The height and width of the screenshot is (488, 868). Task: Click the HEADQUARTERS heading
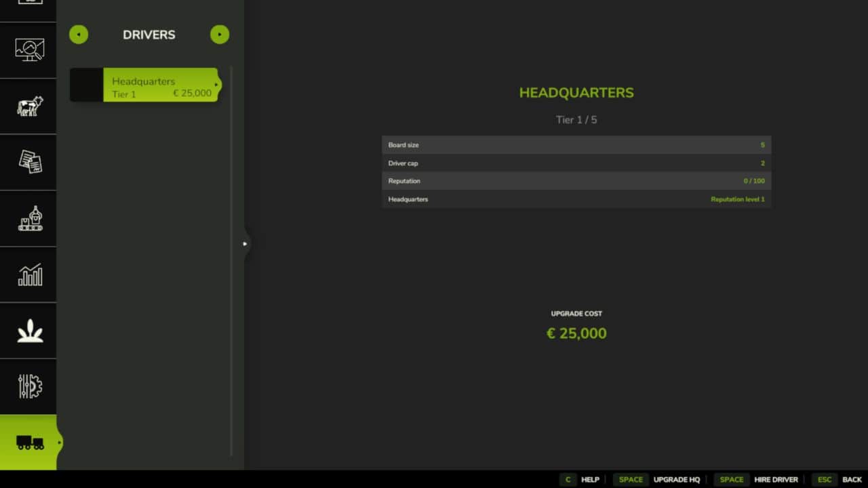[576, 93]
